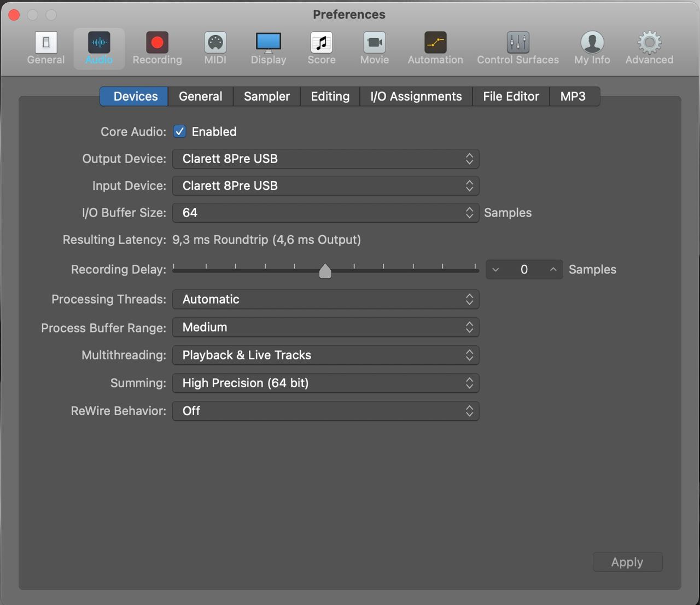The height and width of the screenshot is (605, 700).
Task: Open the Display preferences monitor icon
Action: (x=269, y=43)
